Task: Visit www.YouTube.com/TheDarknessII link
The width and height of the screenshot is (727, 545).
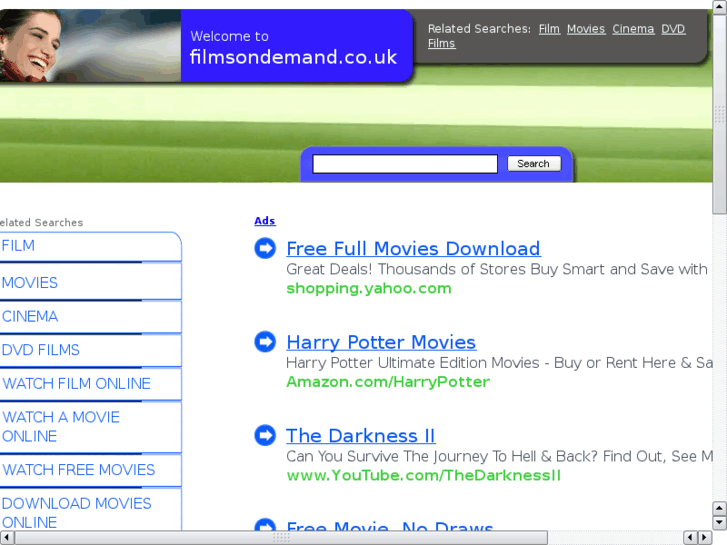Action: 423,475
